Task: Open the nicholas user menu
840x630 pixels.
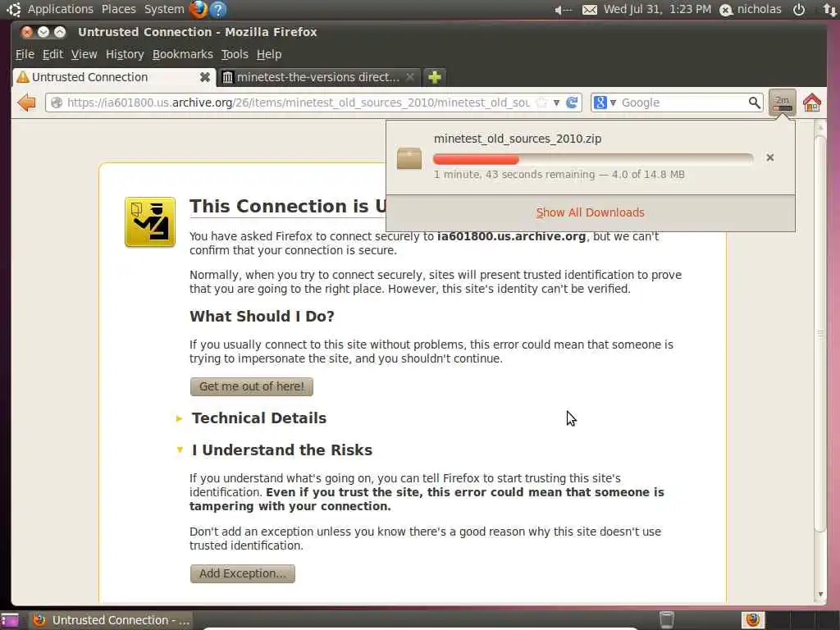Action: [751, 9]
